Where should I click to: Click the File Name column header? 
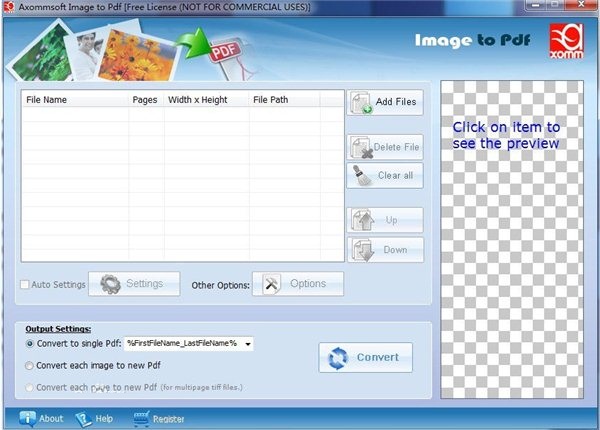75,100
